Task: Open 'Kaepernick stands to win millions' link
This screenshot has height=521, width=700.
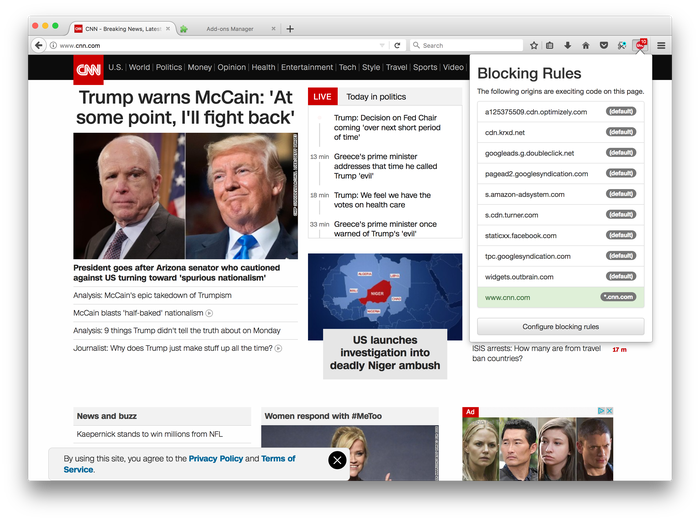Action: coord(150,434)
